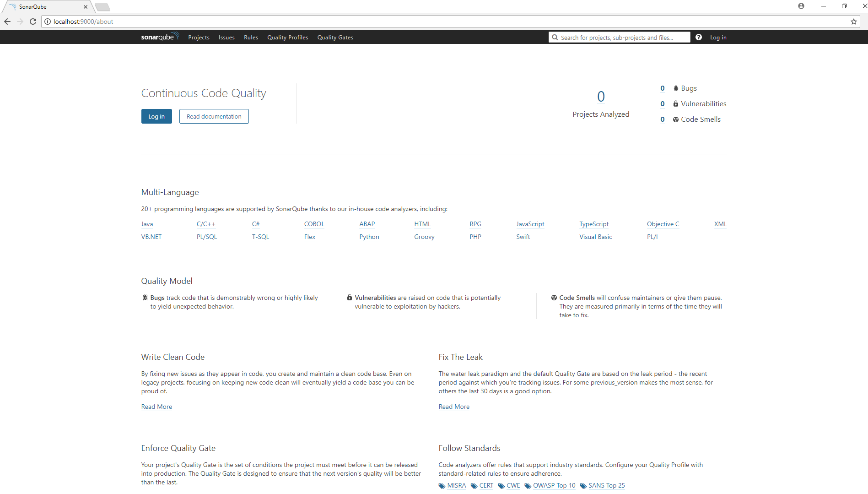
Task: Click Log in in the top navbar
Action: (718, 38)
